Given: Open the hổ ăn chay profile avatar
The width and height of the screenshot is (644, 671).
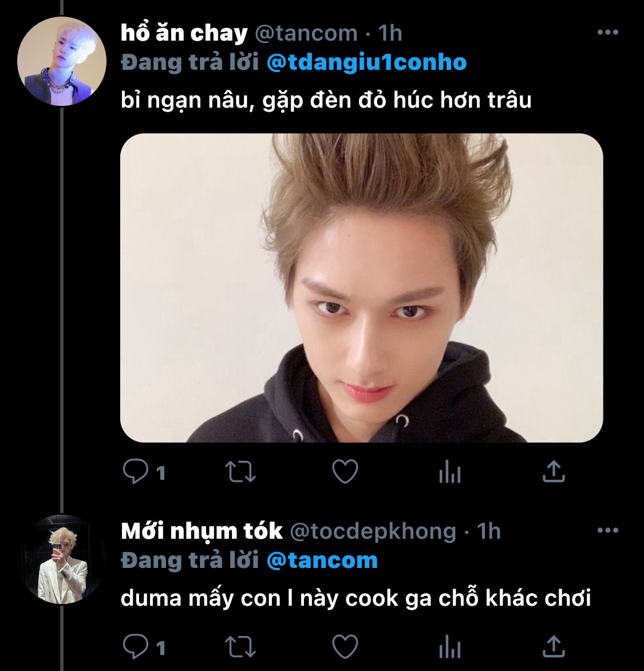Looking at the screenshot, I should pyautogui.click(x=62, y=61).
